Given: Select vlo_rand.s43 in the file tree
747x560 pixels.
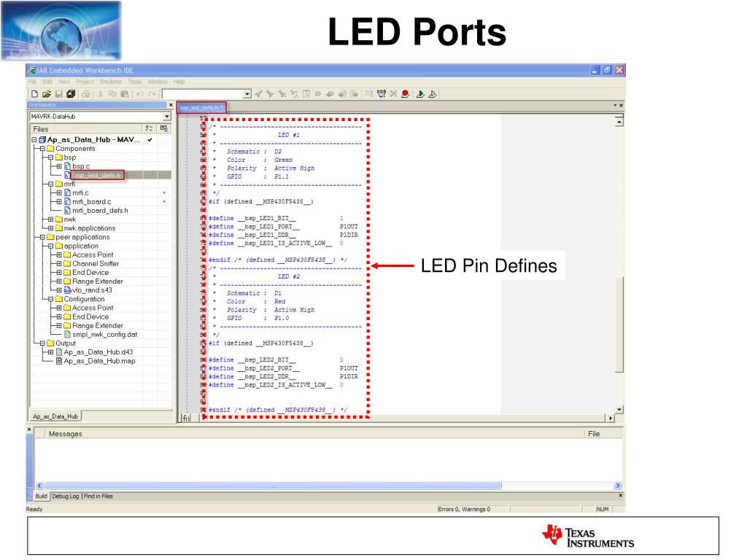Looking at the screenshot, I should tap(92, 290).
